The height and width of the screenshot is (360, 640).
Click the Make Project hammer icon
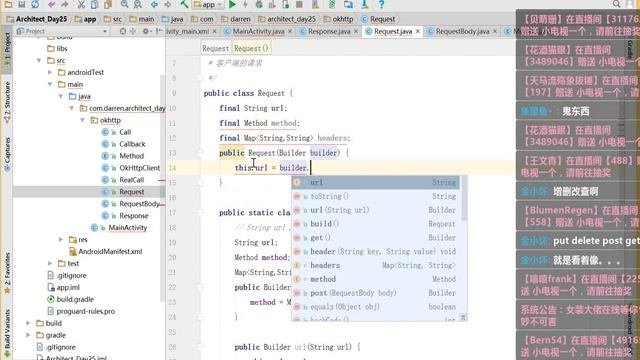coord(184,4)
